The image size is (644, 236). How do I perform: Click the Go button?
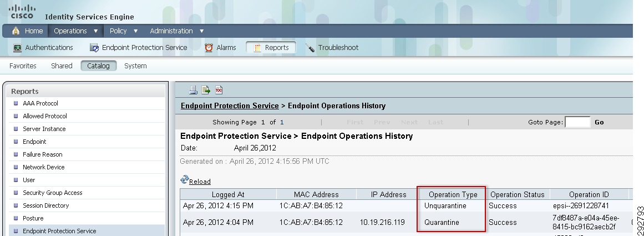(599, 122)
